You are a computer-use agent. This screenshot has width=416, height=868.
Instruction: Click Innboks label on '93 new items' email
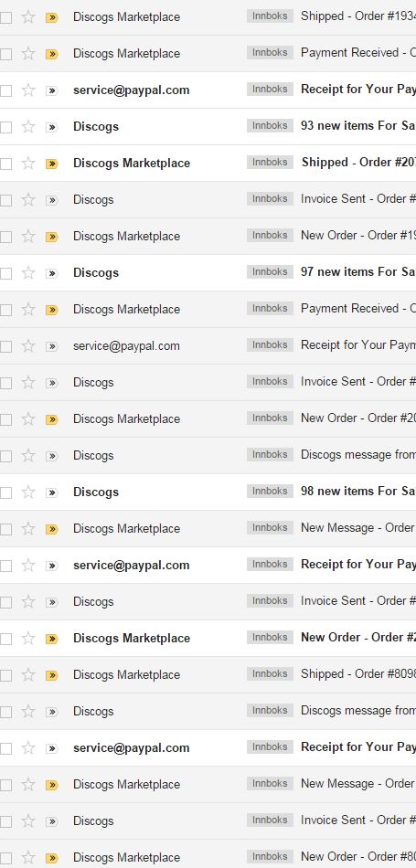[270, 126]
